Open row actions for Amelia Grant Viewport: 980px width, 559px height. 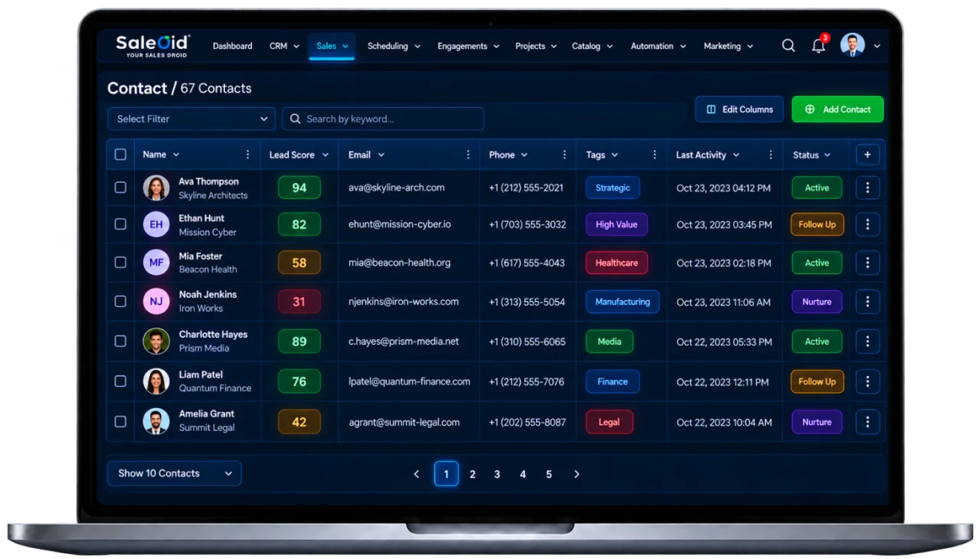(x=867, y=422)
